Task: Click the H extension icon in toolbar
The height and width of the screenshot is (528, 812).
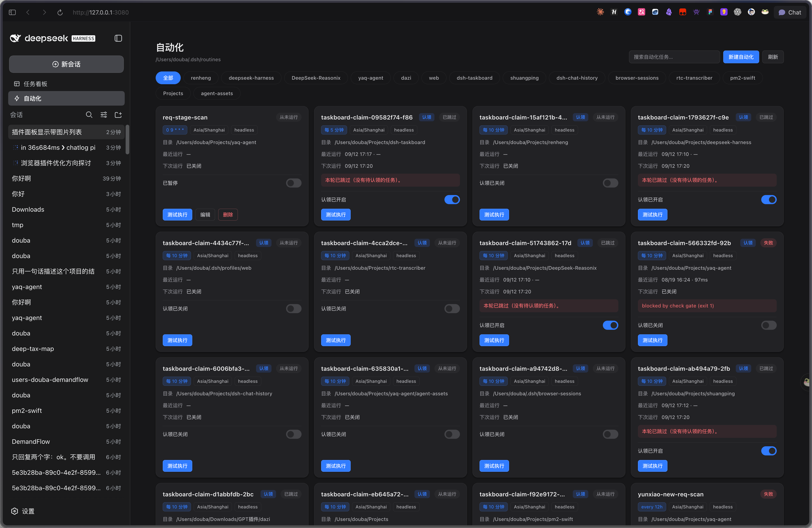Action: pos(614,12)
